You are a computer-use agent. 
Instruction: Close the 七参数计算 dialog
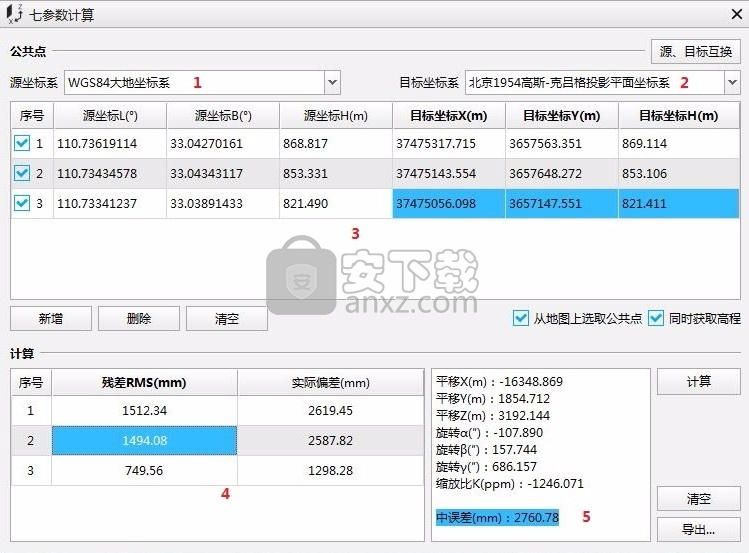tap(737, 14)
